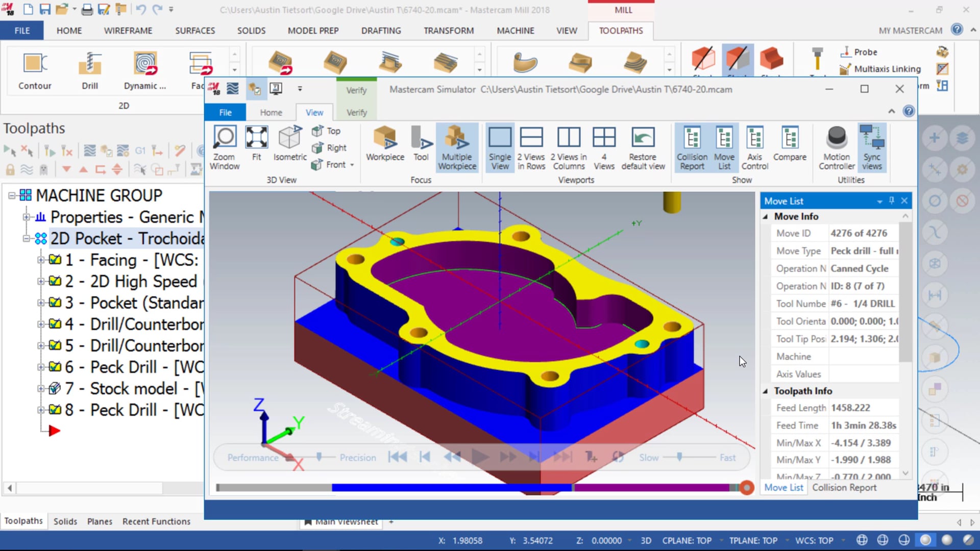Fit the simulator view to screen
Screen dimensions: 980x551
pyautogui.click(x=256, y=143)
